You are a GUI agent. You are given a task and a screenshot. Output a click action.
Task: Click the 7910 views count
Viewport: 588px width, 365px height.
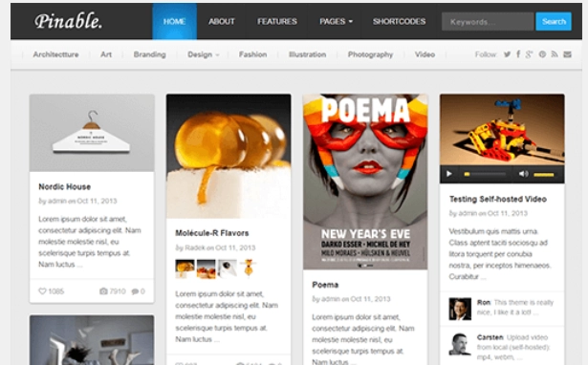click(x=118, y=291)
